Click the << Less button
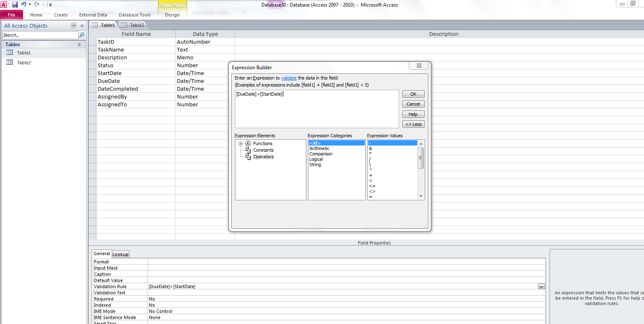644x324 pixels. 413,124
